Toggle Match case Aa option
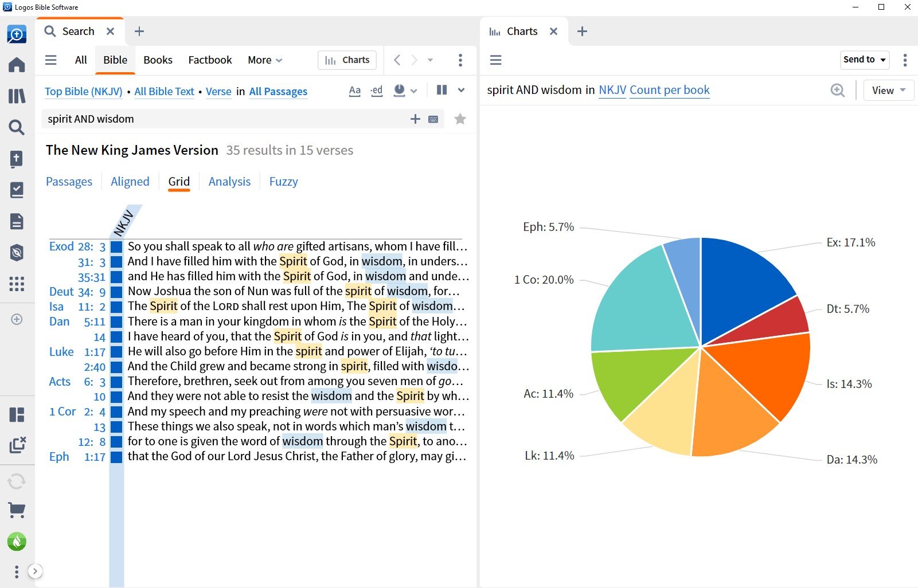 click(x=355, y=91)
